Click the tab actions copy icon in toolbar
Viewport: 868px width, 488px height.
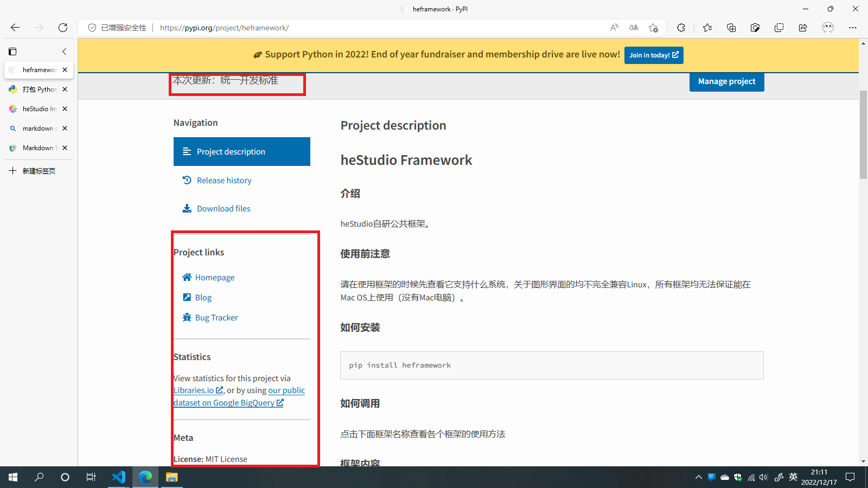tap(779, 28)
